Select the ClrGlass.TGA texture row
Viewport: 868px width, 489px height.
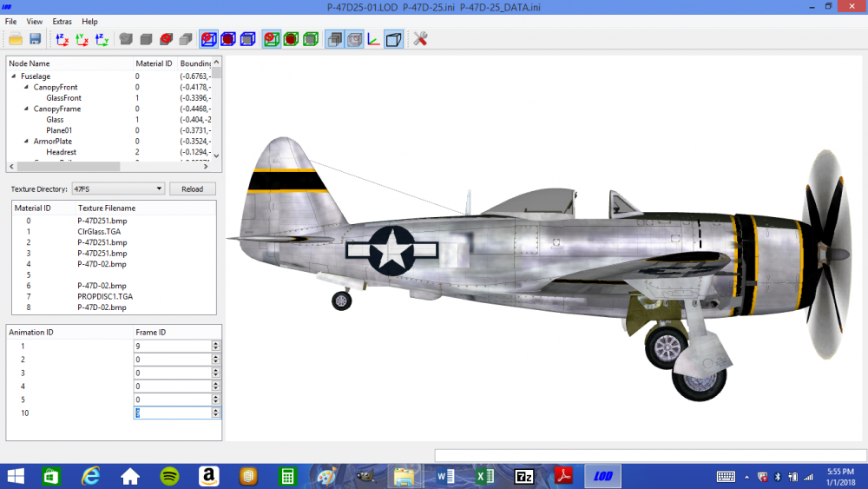[x=114, y=232]
